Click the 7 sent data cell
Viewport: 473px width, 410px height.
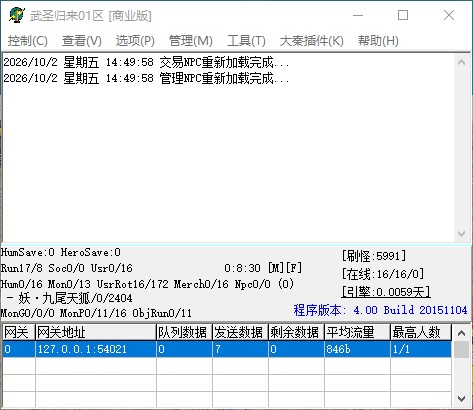click(x=240, y=349)
